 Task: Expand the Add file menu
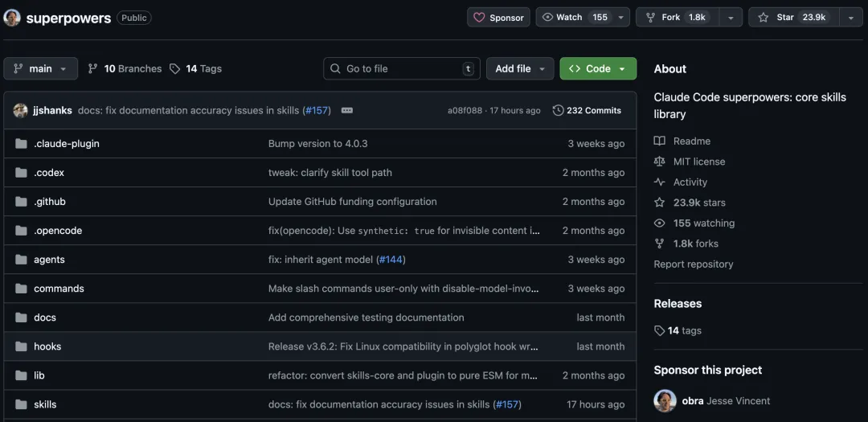[520, 69]
